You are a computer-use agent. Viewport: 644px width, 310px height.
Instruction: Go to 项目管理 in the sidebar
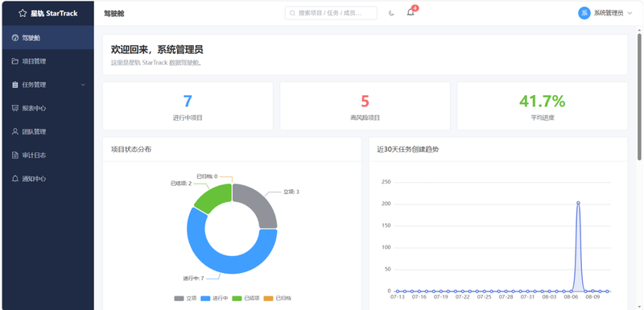pyautogui.click(x=48, y=61)
